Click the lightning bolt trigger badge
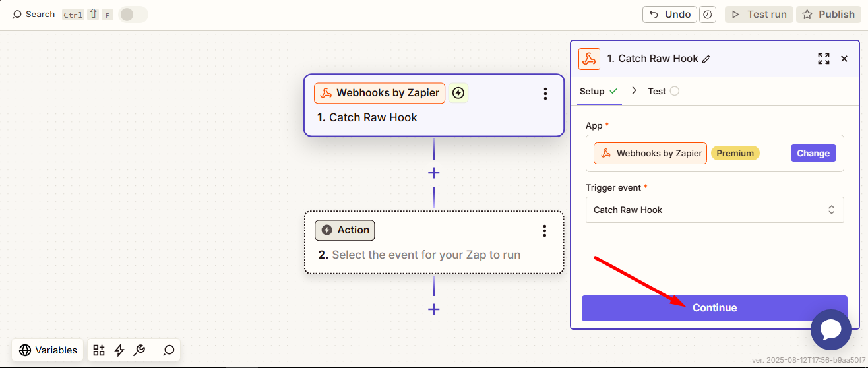 coord(459,93)
